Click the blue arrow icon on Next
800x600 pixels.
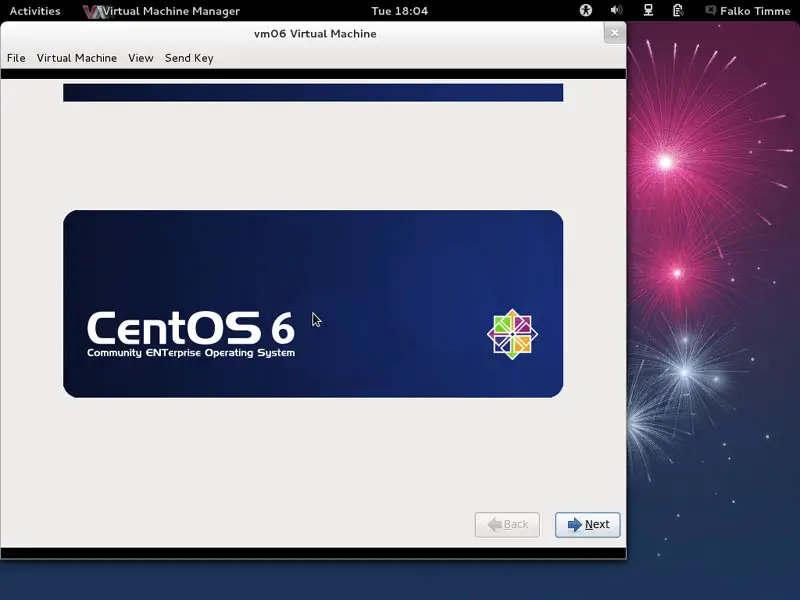click(574, 524)
